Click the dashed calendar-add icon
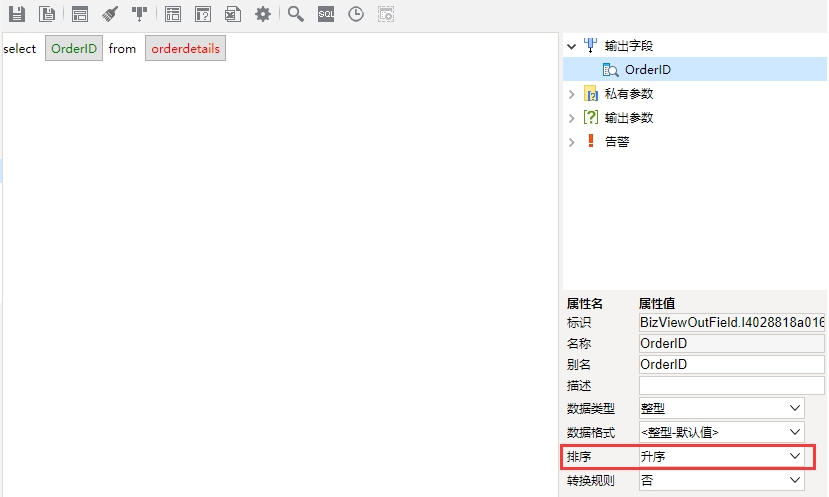Image resolution: width=829 pixels, height=497 pixels. 386,14
